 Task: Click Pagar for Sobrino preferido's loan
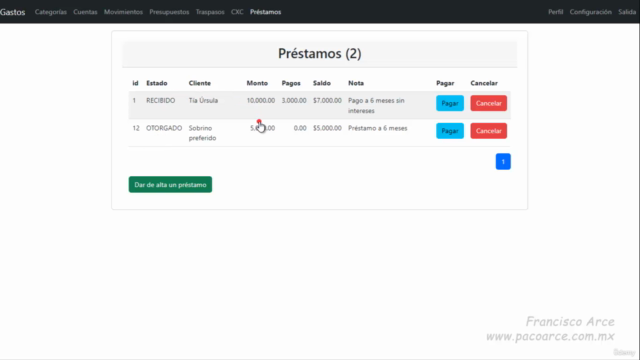[450, 131]
